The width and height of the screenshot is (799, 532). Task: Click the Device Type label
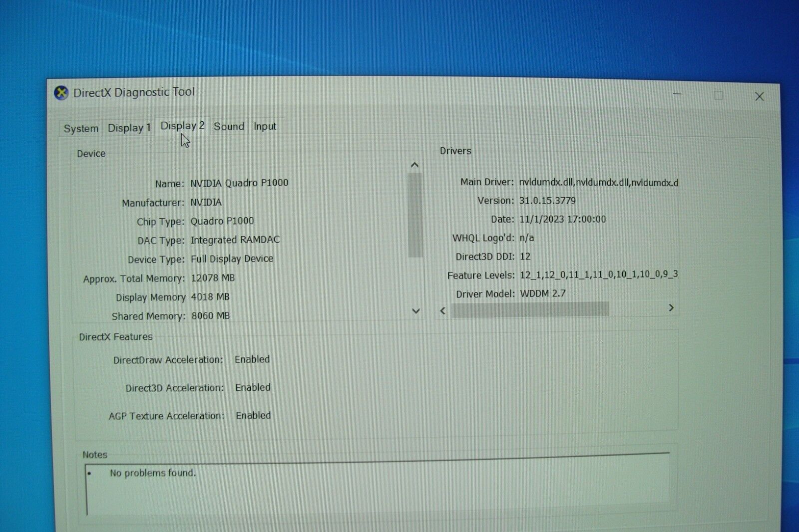tap(156, 260)
